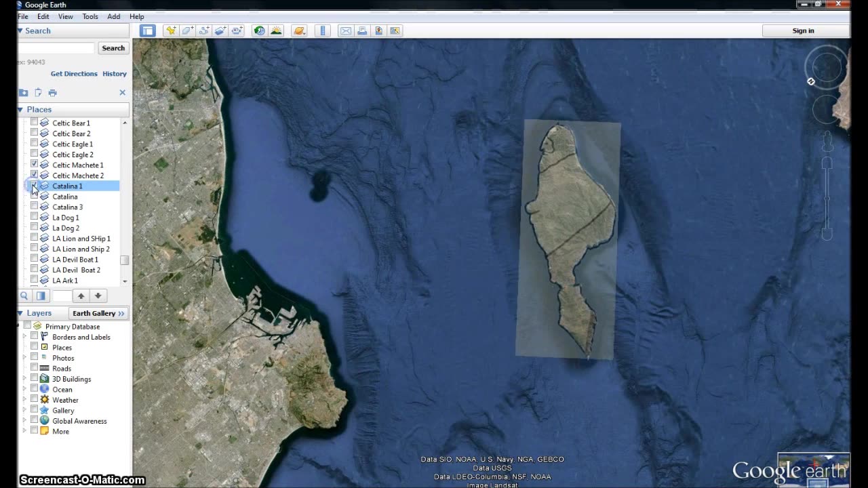868x488 pixels.
Task: View in Google Maps toolbar icon
Action: (x=395, y=30)
